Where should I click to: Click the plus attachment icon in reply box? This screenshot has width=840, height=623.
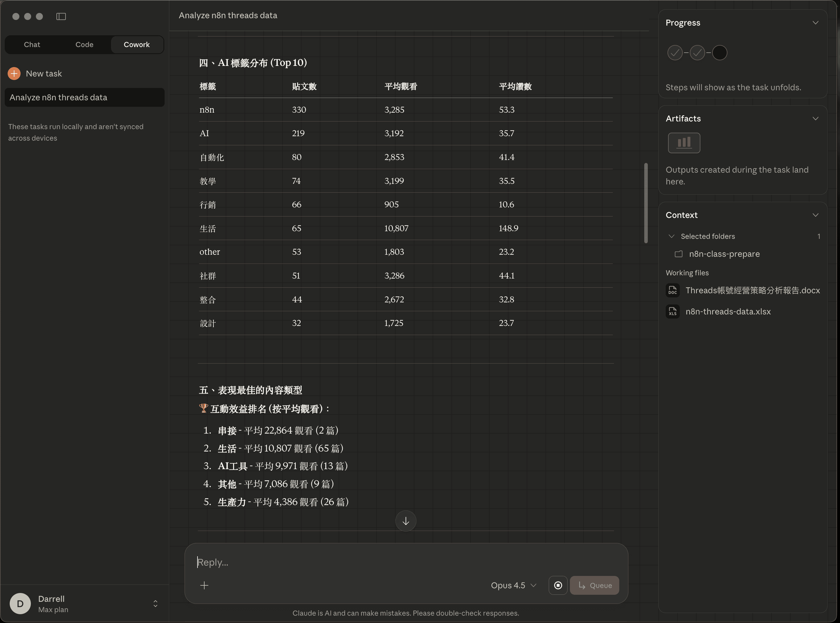pos(204,585)
